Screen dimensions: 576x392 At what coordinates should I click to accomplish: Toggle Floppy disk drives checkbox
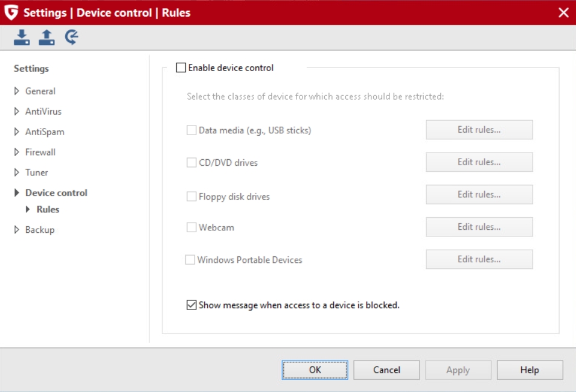[x=191, y=197]
